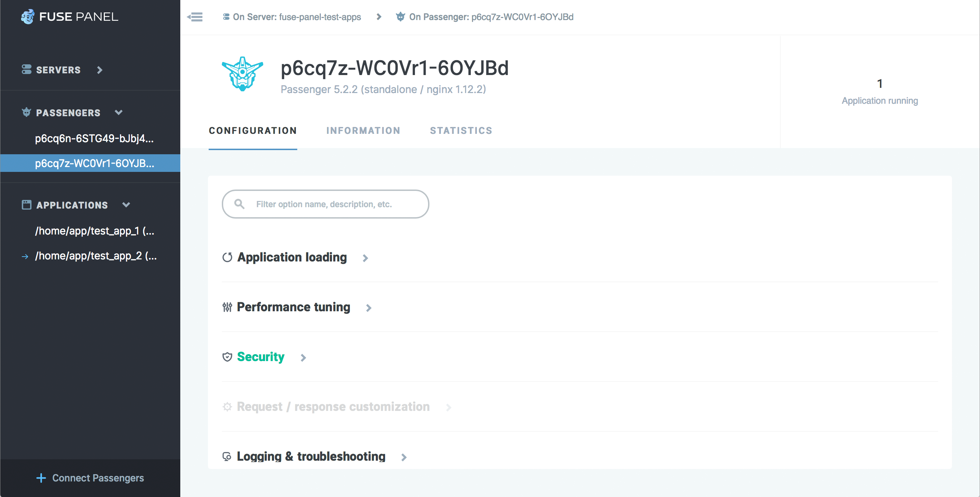Select passenger p6cq6n-6STG49-bJbj4 in sidebar
Viewport: 980px width, 497px height.
click(94, 139)
